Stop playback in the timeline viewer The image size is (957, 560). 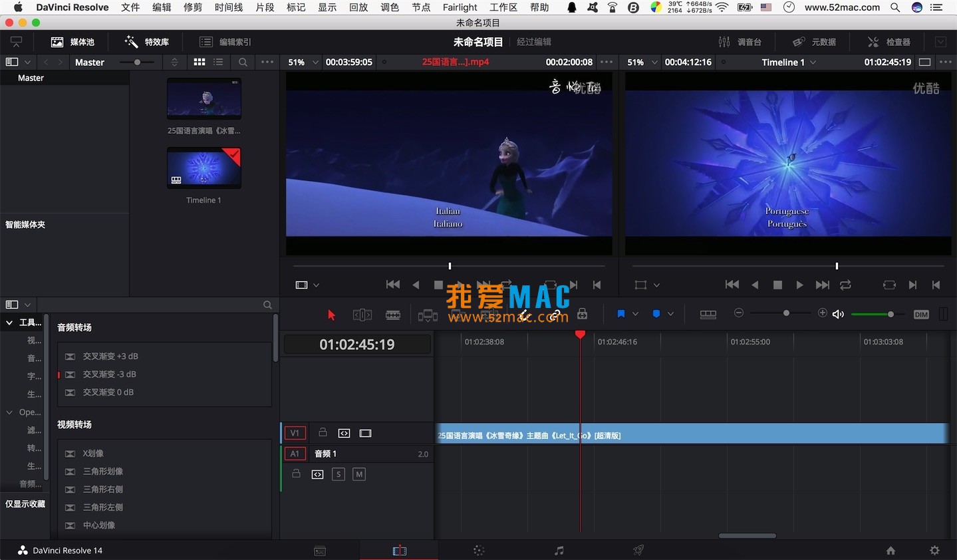[777, 285]
